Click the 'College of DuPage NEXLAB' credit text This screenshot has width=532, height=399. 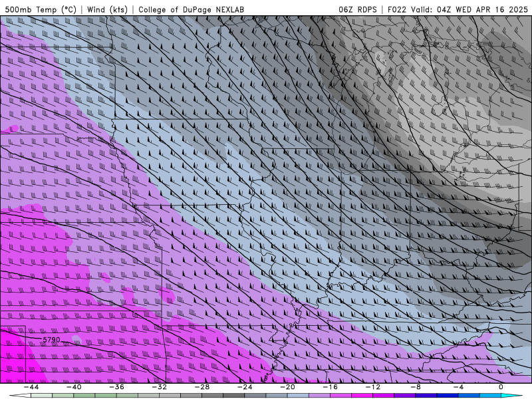pyautogui.click(x=191, y=9)
